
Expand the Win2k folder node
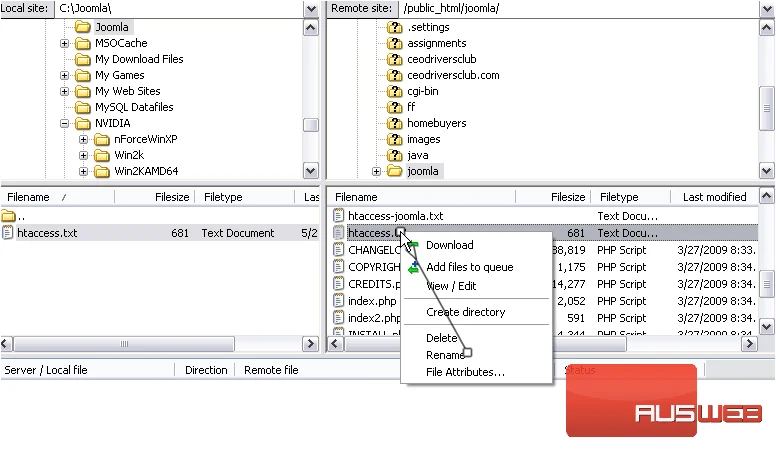(83, 155)
